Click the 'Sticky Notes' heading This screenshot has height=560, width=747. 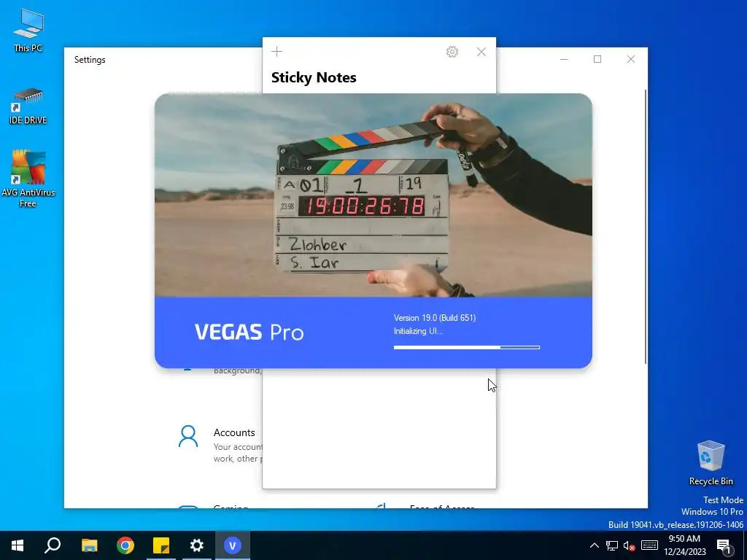(314, 77)
